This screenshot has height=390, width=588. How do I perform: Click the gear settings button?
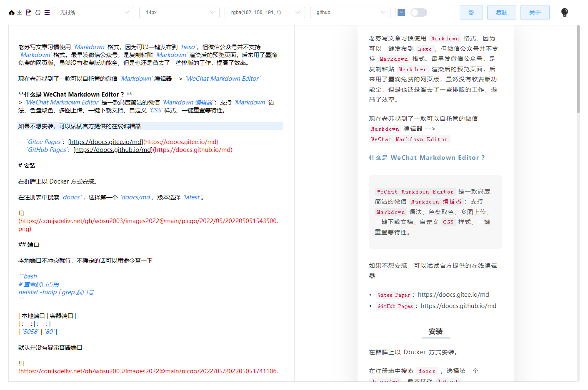coord(471,12)
